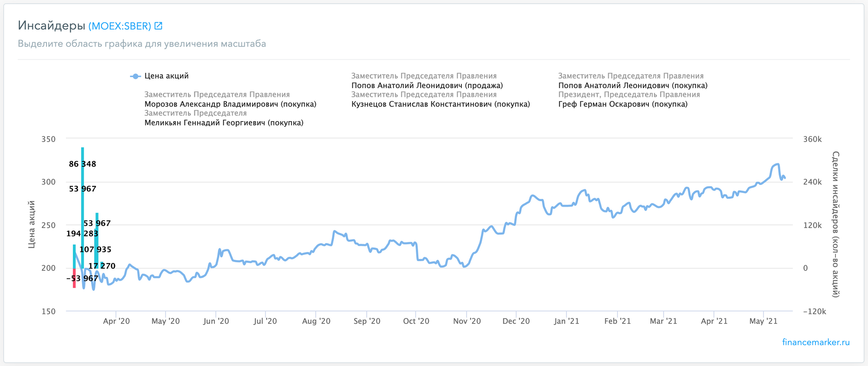The width and height of the screenshot is (868, 366).
Task: Click the -120k right axis tick
Action: [815, 311]
